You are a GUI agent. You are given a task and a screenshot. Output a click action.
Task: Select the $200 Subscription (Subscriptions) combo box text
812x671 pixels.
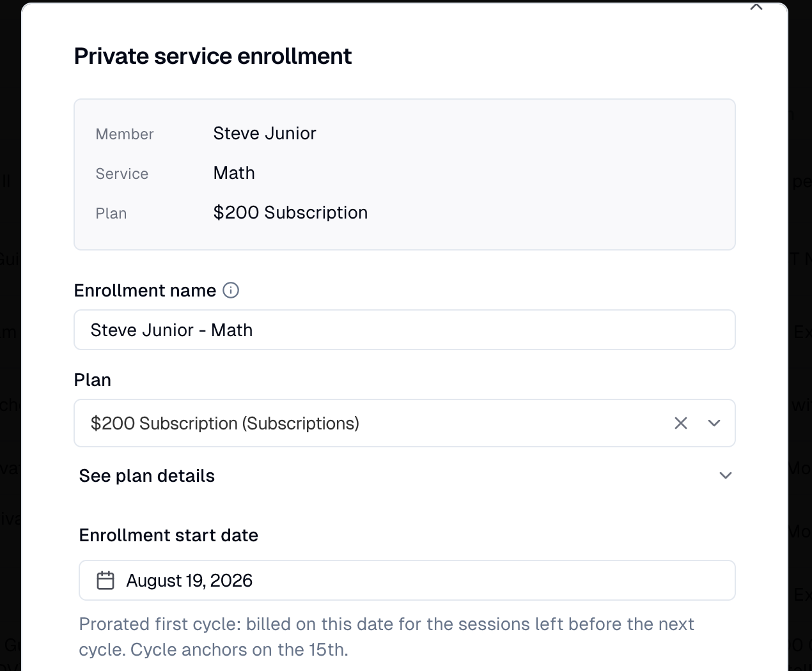coord(225,424)
